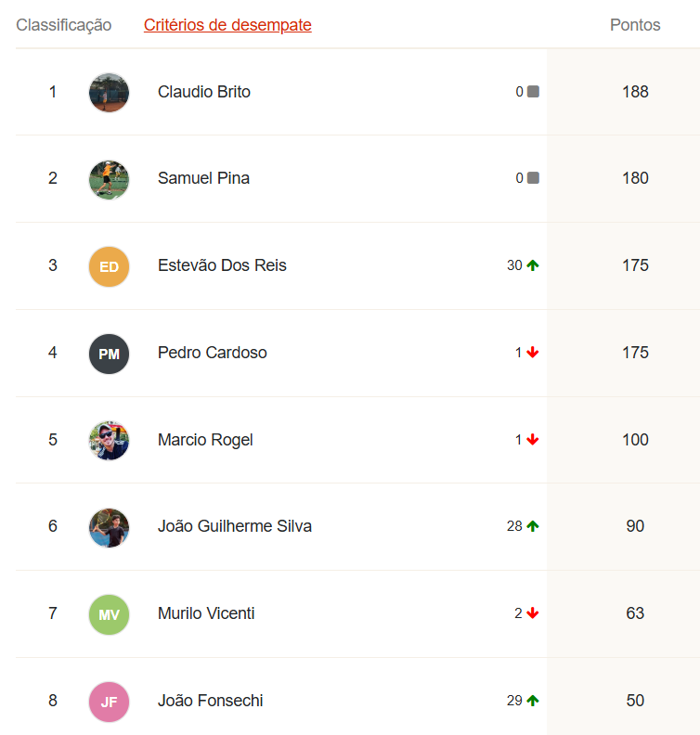700x735 pixels.
Task: Click the red down arrow for Pedro Cardoso
Action: pos(533,353)
